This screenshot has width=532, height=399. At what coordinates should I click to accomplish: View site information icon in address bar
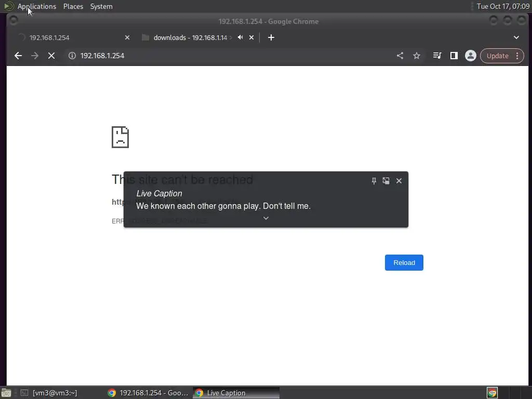coord(72,56)
